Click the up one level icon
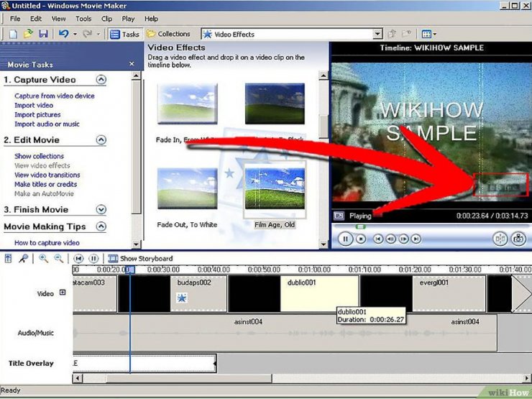Screen dimensions: 532x399 tap(392, 34)
